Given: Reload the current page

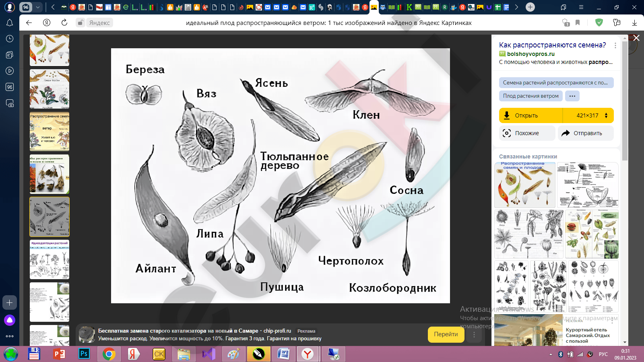Looking at the screenshot, I should [x=64, y=23].
